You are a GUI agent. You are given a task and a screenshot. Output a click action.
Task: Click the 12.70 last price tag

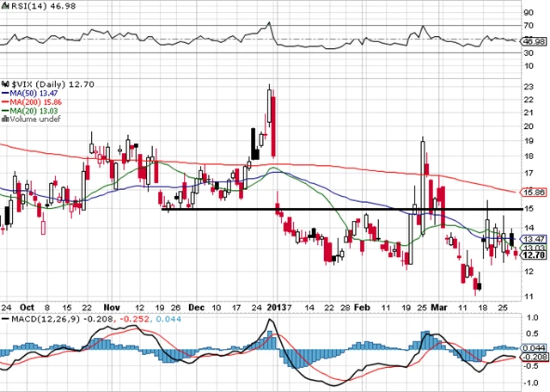click(x=535, y=254)
